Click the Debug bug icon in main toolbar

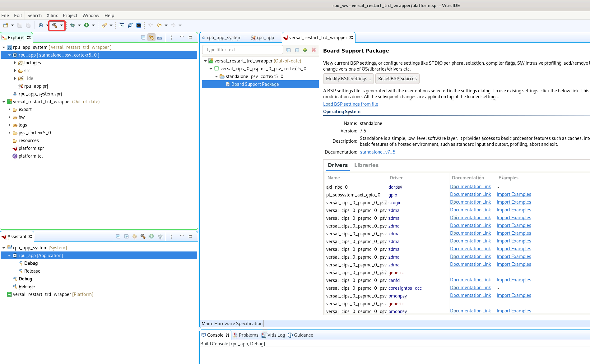(72, 25)
